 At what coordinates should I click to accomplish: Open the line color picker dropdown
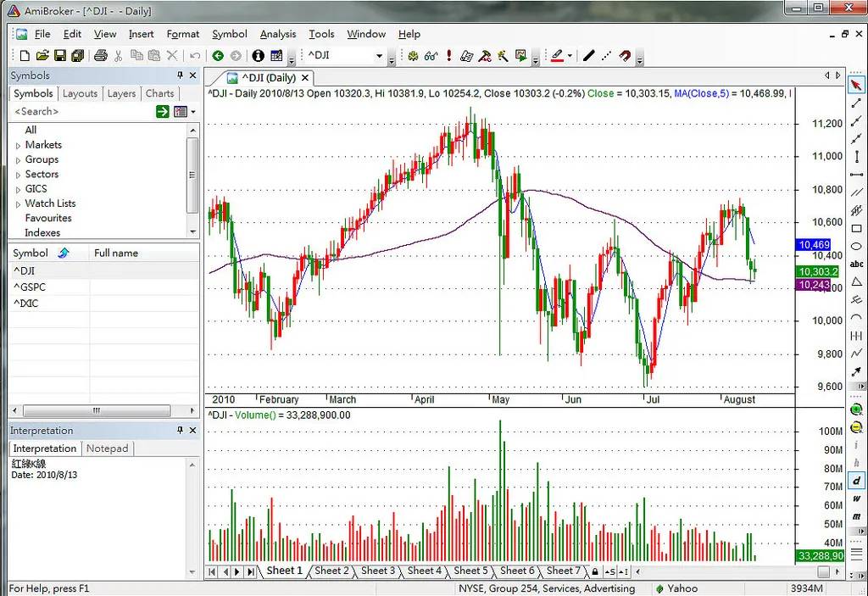coord(570,56)
